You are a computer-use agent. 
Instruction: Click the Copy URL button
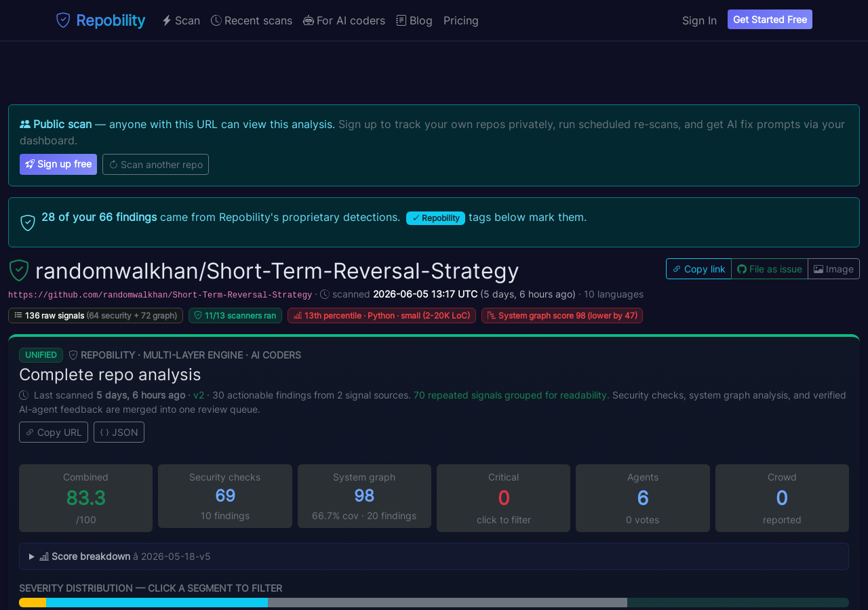click(54, 432)
